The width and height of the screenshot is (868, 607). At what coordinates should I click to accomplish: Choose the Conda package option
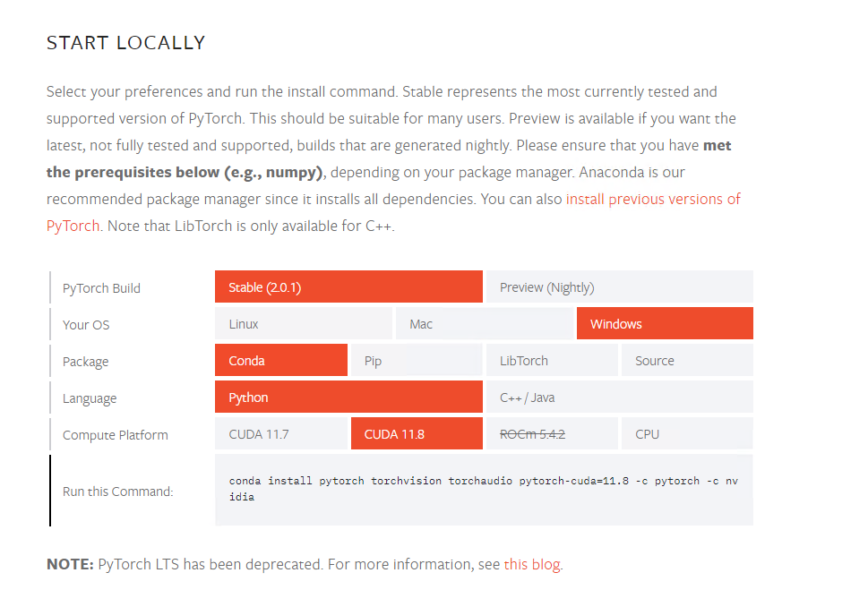click(280, 360)
